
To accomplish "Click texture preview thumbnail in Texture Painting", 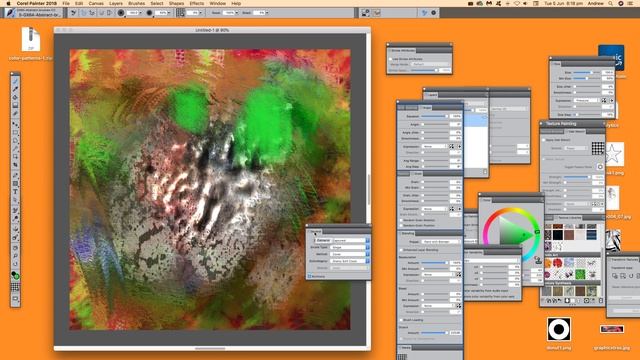I will coord(598,148).
